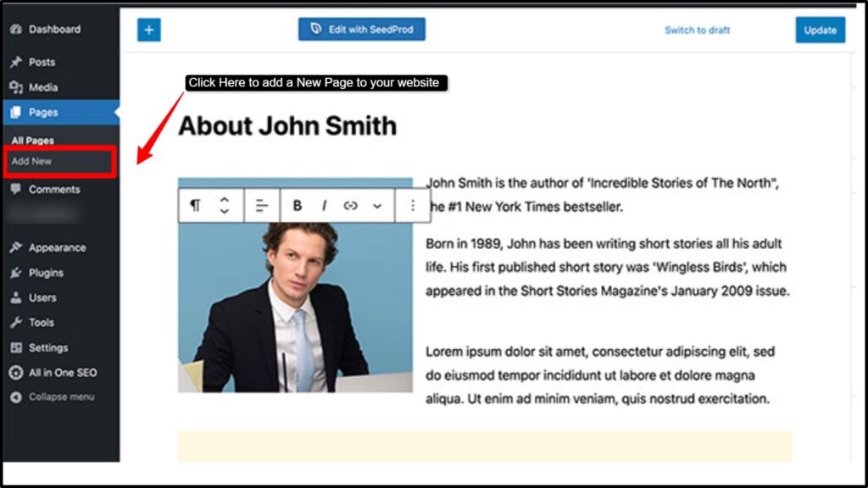The image size is (868, 488).
Task: Select the paragraph block type icon
Action: tap(196, 206)
